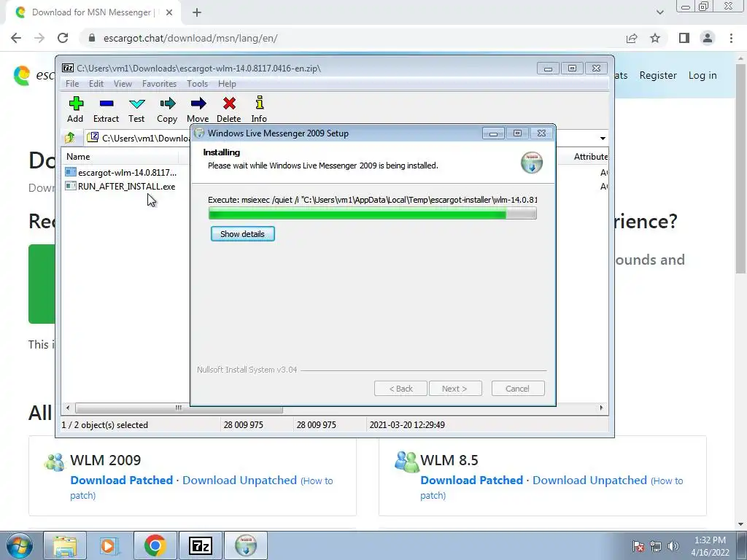Open the 7-Zip Edit menu

(x=96, y=84)
